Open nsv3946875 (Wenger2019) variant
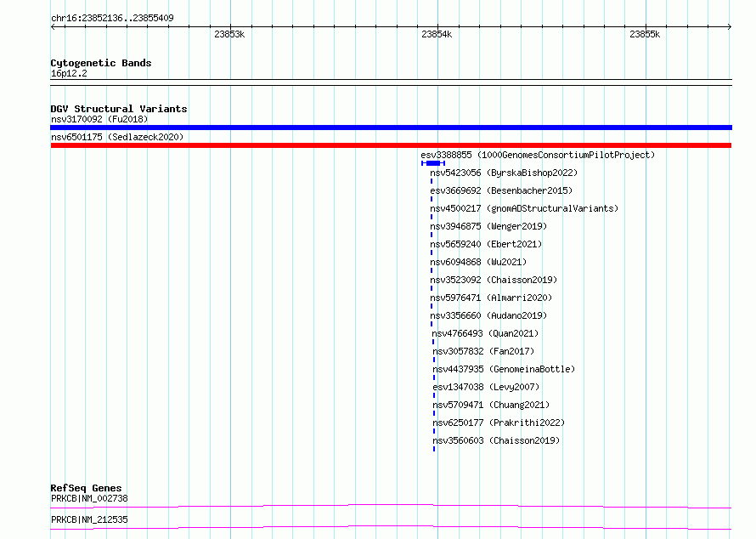Viewport: 756px width, 539px height. coord(488,226)
